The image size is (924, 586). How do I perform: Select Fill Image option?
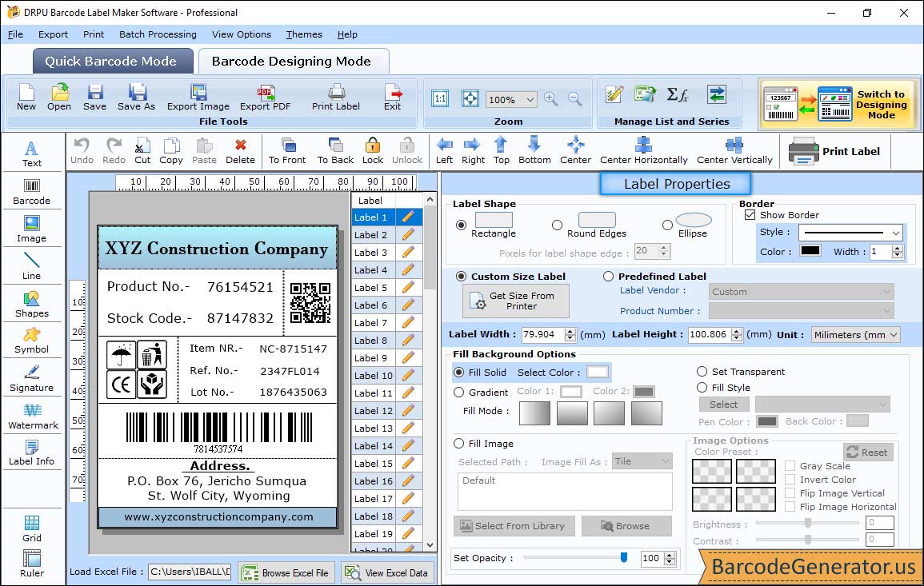(459, 444)
